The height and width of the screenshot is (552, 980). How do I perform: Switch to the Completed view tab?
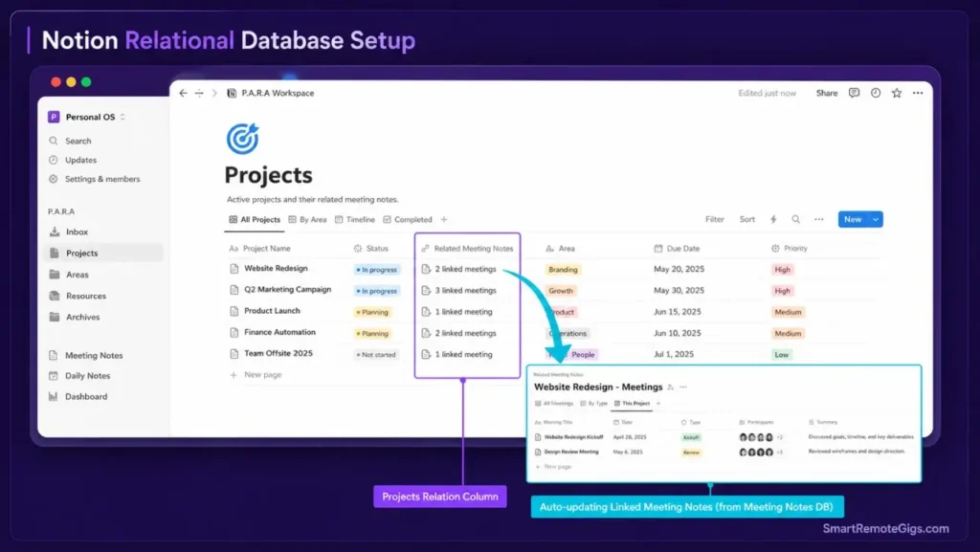408,219
